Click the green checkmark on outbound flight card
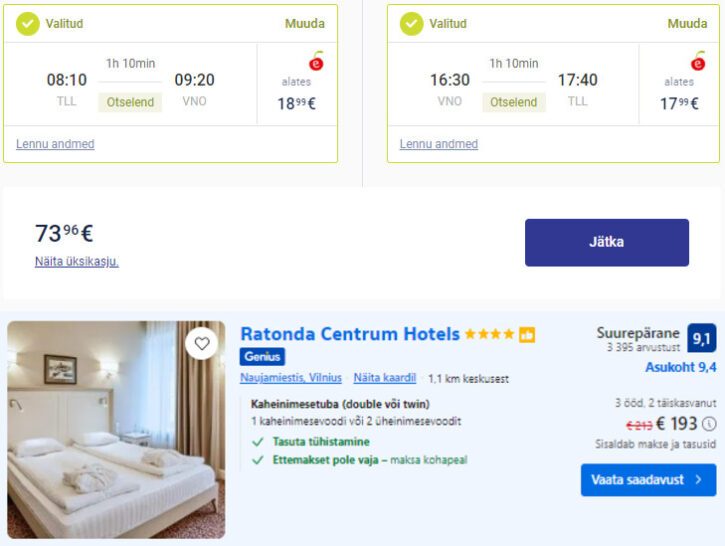This screenshot has width=725, height=546. point(28,24)
